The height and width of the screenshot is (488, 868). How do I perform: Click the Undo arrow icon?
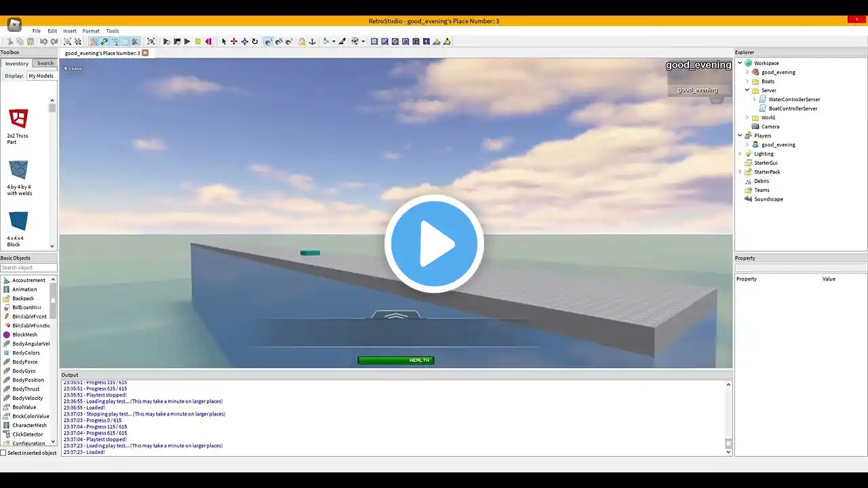click(43, 41)
